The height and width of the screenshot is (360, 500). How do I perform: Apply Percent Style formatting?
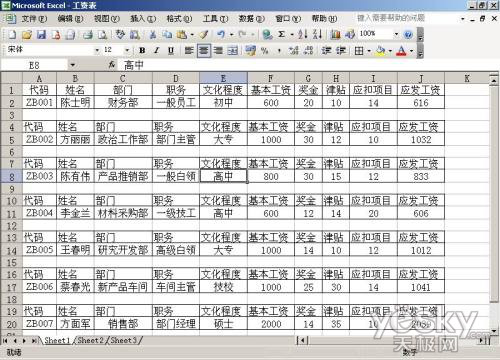click(265, 51)
